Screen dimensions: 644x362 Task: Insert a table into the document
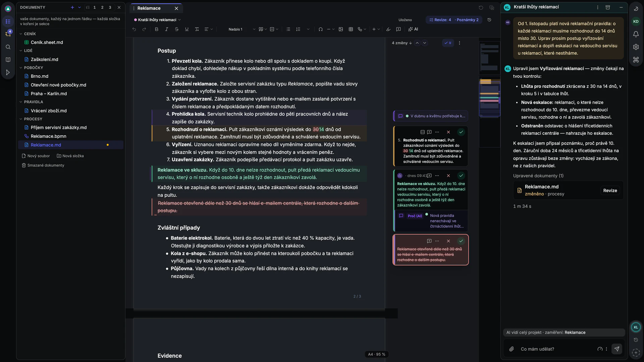point(351,29)
